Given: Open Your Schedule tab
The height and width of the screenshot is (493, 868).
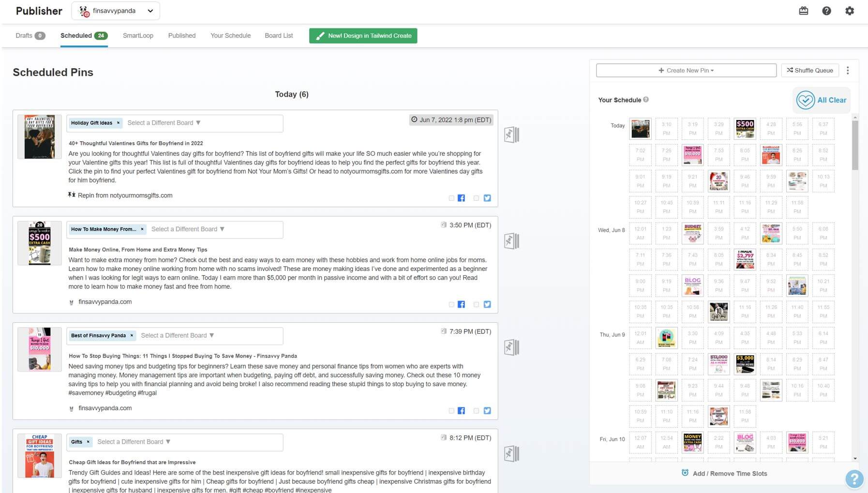Looking at the screenshot, I should click(230, 36).
